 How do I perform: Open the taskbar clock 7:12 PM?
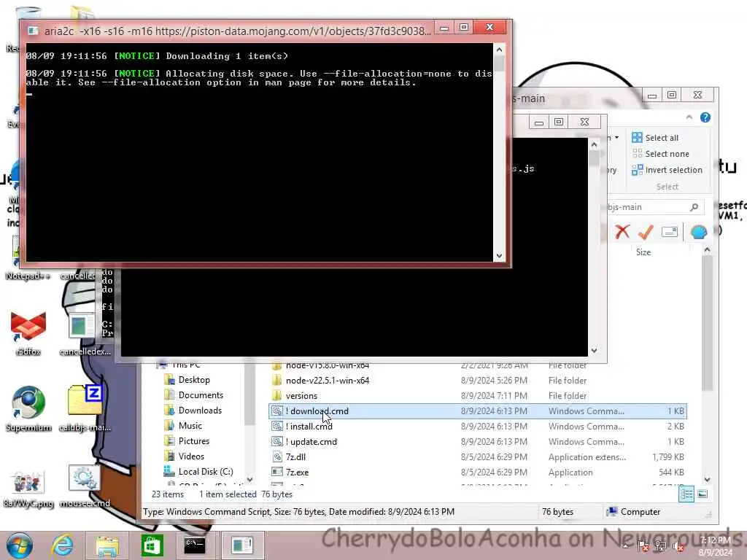tap(715, 546)
